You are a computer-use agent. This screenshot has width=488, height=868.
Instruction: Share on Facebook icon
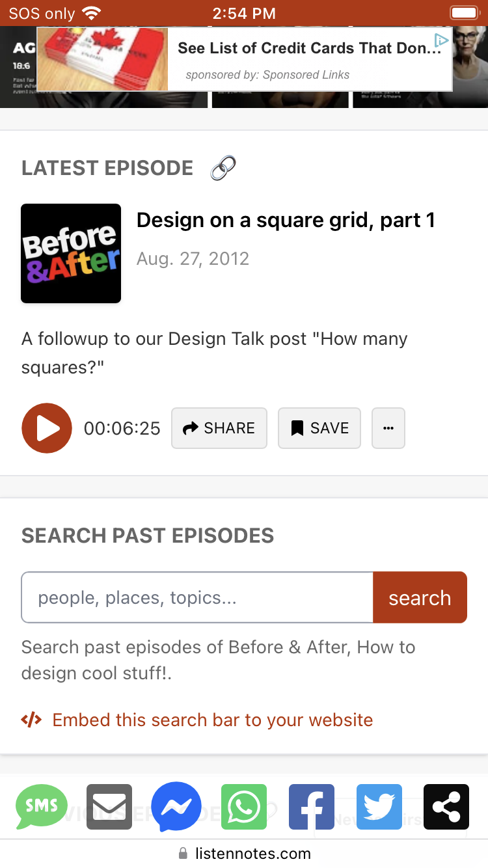pyautogui.click(x=312, y=807)
